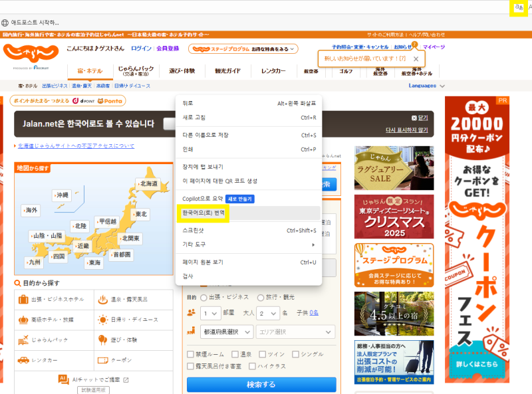The height and width of the screenshot is (394, 532).
Task: Select 뒤로 in context menu
Action: [249, 104]
